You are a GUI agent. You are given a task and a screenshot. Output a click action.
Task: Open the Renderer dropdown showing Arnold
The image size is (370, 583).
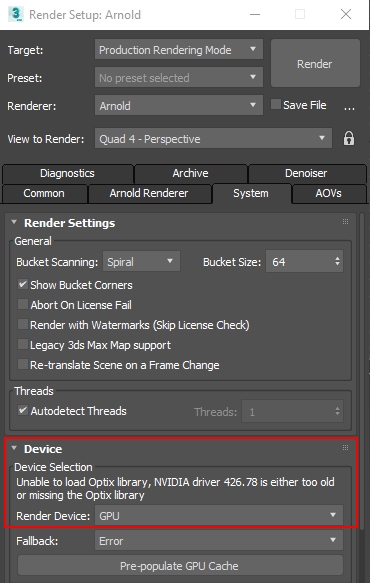[178, 106]
